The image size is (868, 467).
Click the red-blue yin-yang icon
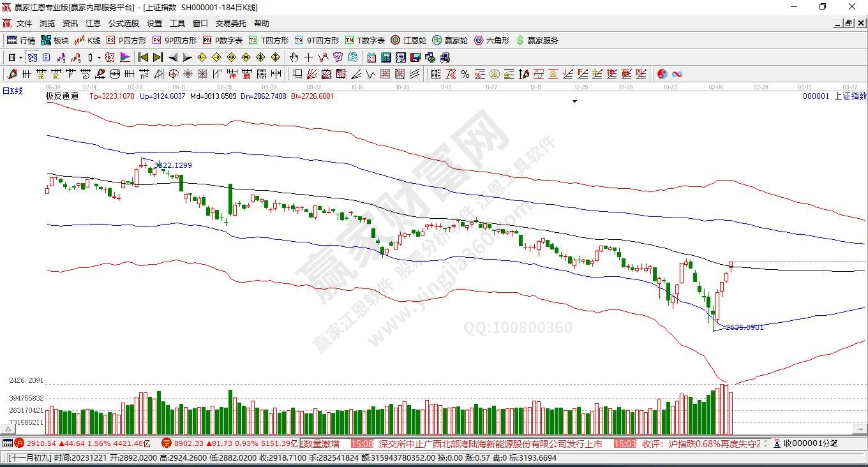click(x=662, y=74)
